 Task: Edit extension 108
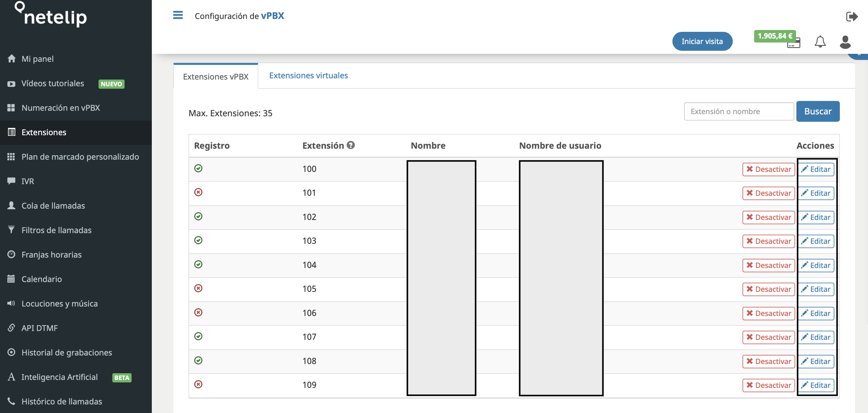(x=816, y=362)
